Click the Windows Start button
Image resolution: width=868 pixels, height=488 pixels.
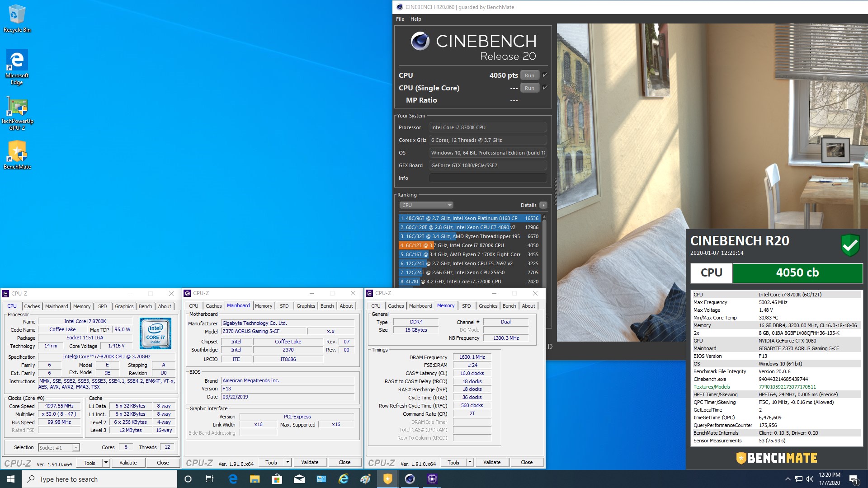[x=11, y=479]
